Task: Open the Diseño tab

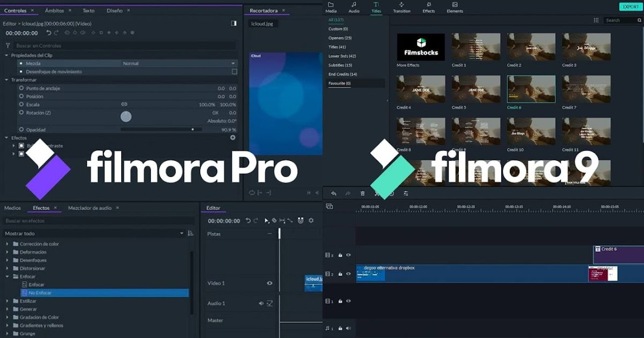Action: point(114,10)
